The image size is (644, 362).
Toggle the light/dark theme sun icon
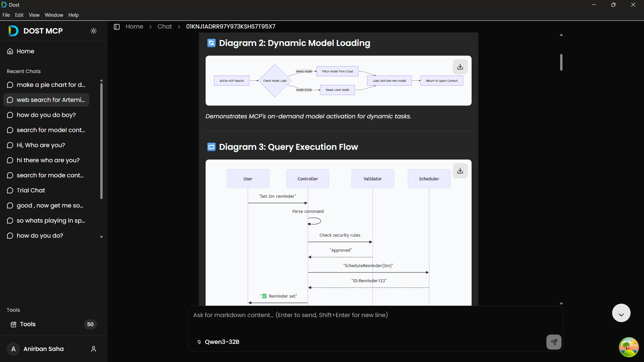point(94,31)
